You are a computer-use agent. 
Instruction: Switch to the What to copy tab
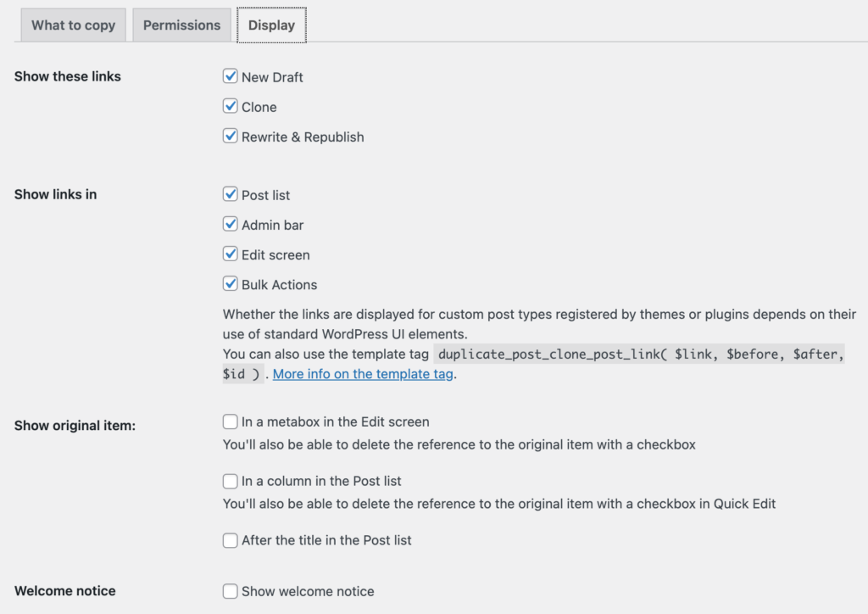point(73,25)
